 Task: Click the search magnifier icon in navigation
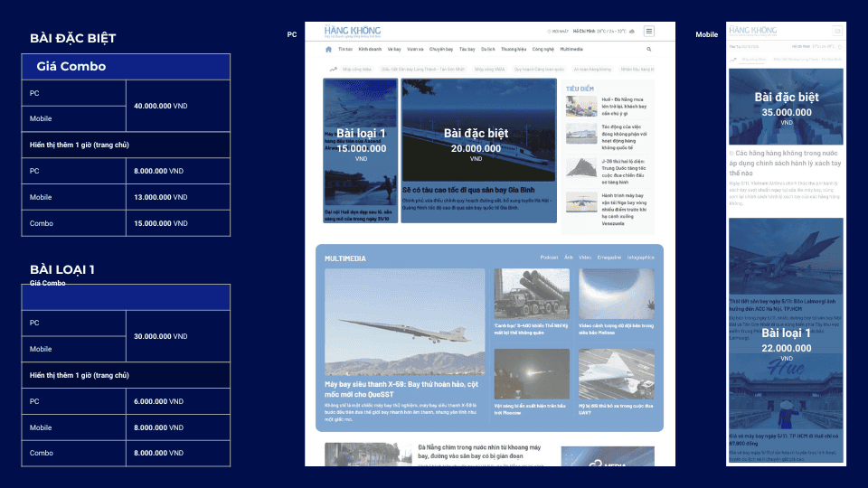(x=648, y=49)
